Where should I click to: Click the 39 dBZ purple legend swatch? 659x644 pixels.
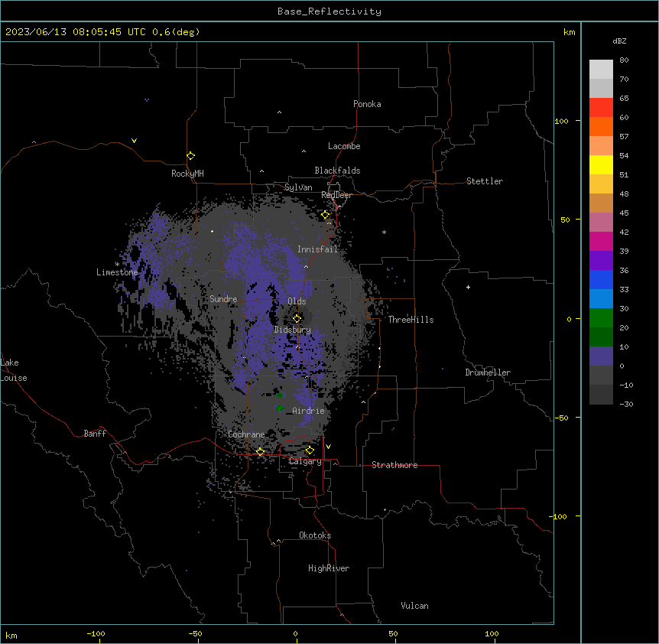tap(601, 260)
